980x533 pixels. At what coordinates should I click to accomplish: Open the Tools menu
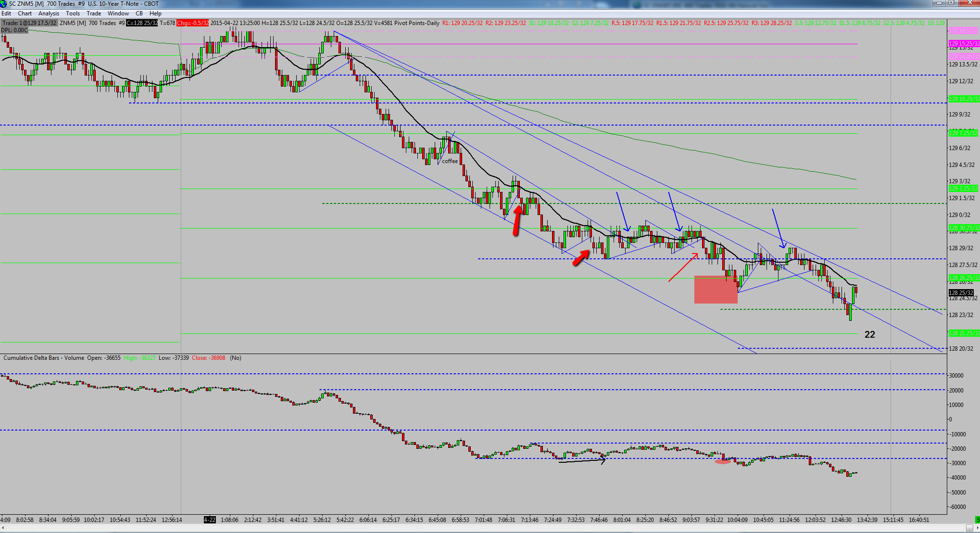73,13
